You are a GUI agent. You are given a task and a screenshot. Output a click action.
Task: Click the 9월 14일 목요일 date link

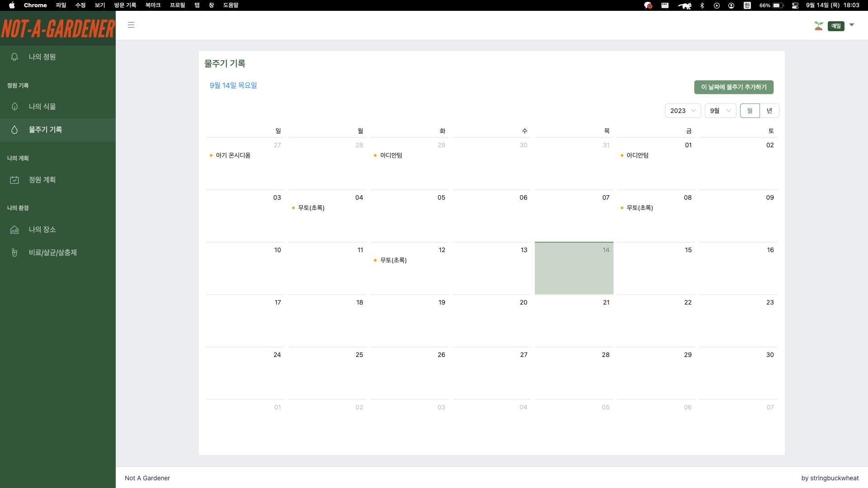(233, 85)
